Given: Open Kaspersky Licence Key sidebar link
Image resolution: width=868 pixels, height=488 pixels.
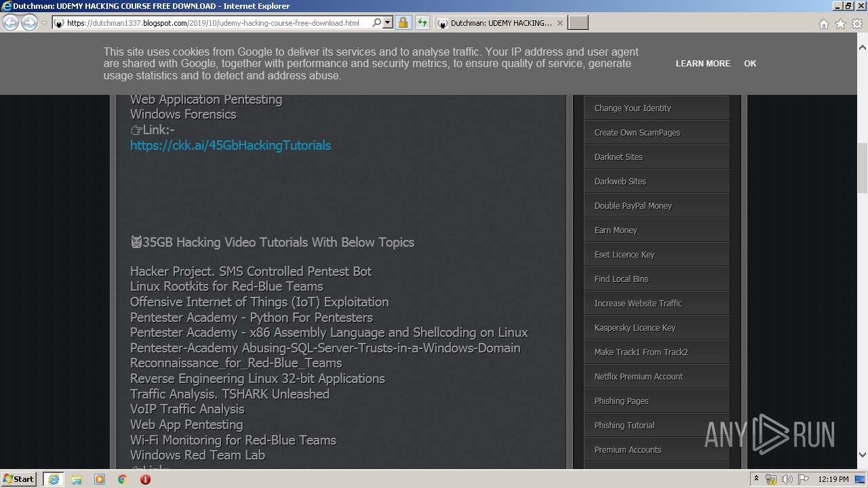Looking at the screenshot, I should [x=656, y=327].
